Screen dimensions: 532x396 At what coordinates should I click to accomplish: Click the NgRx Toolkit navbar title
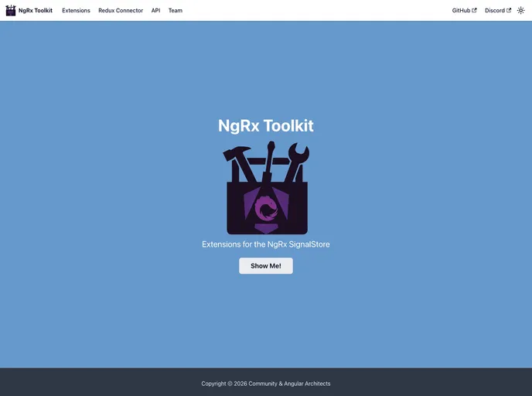point(36,11)
